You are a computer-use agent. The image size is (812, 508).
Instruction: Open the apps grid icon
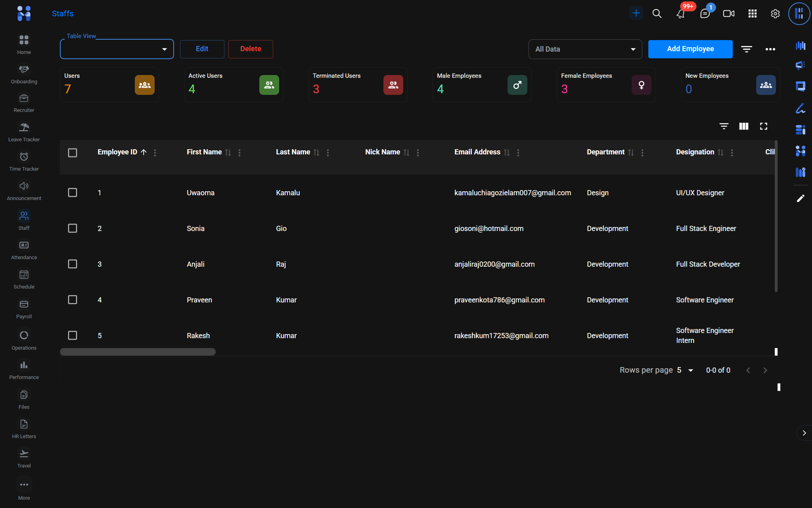point(752,14)
